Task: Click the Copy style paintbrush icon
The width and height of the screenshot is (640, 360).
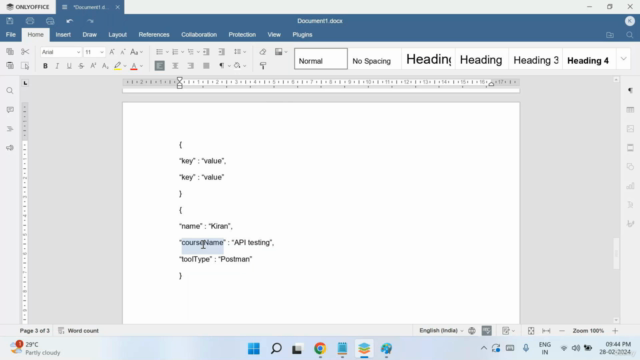Action: tap(262, 66)
